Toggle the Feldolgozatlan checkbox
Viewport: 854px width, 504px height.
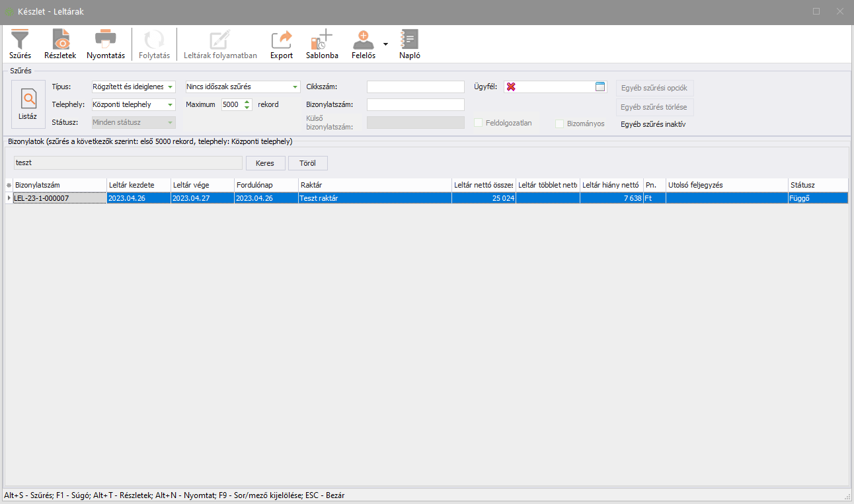click(x=479, y=123)
